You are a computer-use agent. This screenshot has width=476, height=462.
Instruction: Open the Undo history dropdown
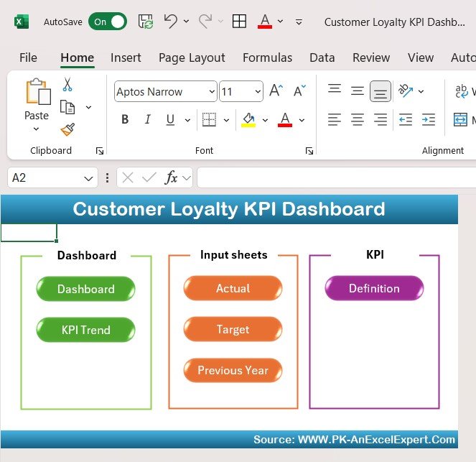coord(187,22)
